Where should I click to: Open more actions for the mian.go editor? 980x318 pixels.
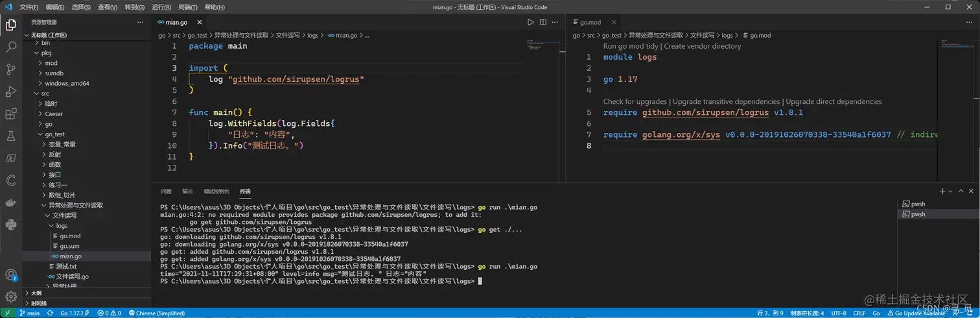(555, 22)
